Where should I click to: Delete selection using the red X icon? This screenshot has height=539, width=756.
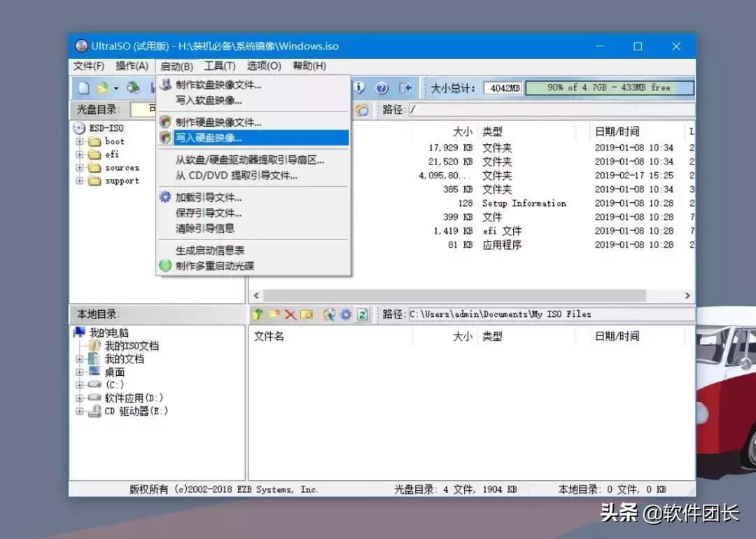[290, 314]
